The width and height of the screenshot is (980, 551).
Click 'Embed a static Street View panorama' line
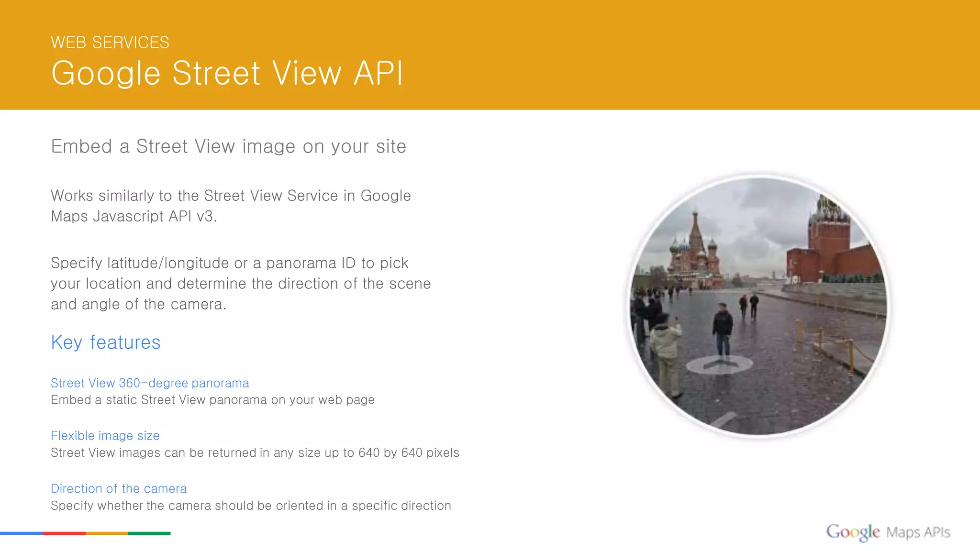click(x=213, y=400)
